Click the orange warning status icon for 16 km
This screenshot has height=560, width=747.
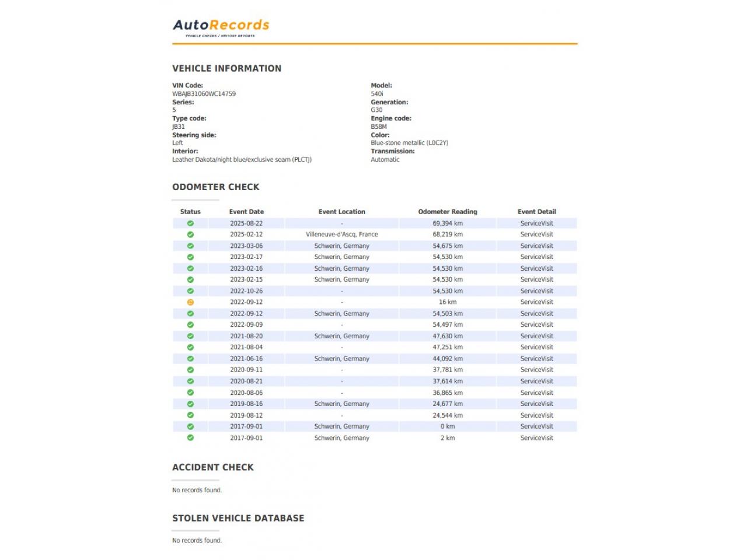[190, 302]
